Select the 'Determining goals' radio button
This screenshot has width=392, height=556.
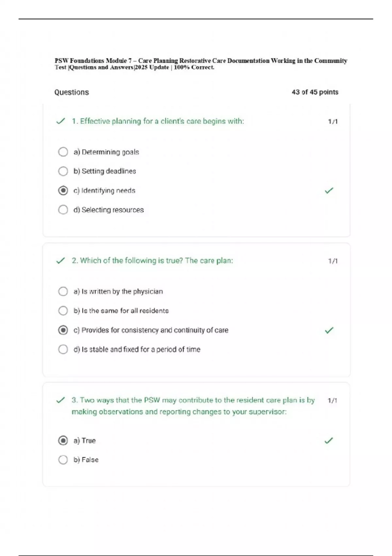pyautogui.click(x=63, y=152)
